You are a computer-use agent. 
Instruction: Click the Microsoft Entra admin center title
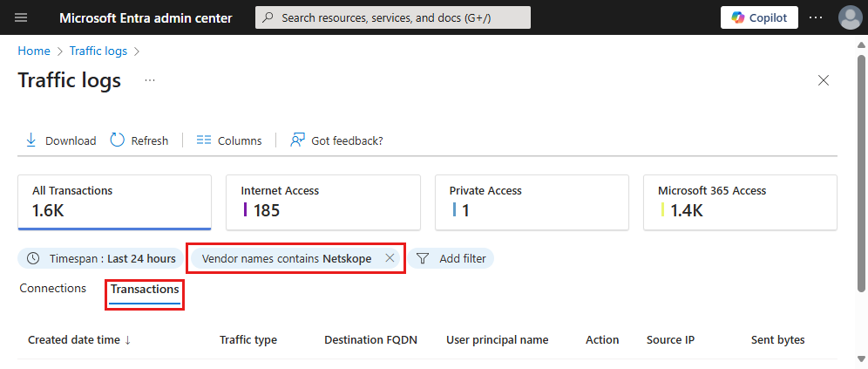(146, 17)
